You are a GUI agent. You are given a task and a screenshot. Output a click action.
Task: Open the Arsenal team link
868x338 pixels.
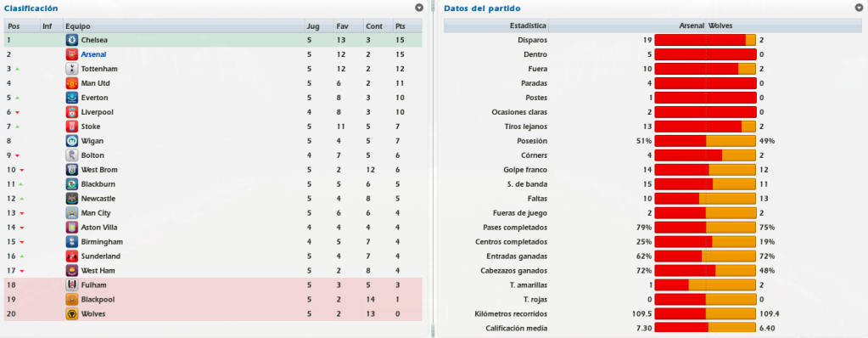pyautogui.click(x=93, y=54)
